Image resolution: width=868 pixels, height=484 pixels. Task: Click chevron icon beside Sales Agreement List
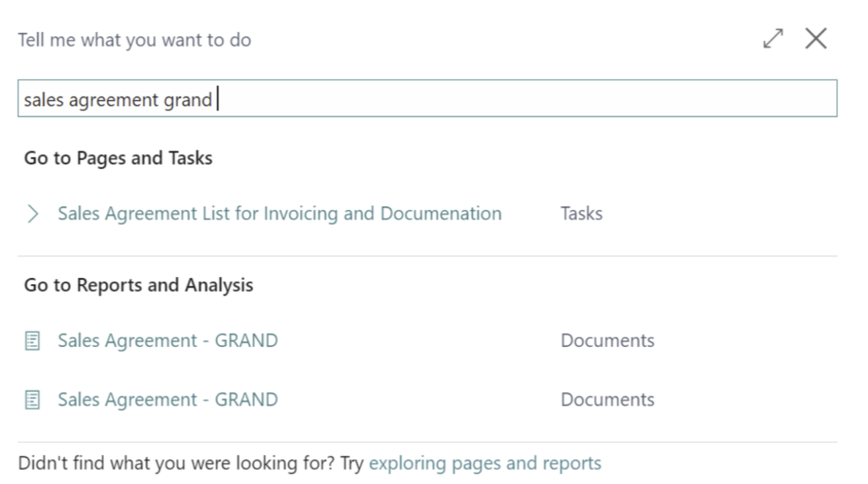32,214
